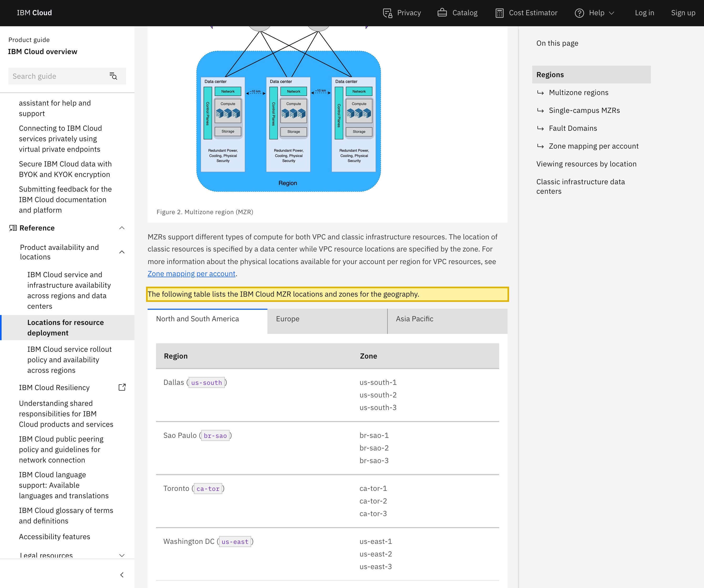This screenshot has height=588, width=704.
Task: Click the Log in link
Action: [644, 13]
